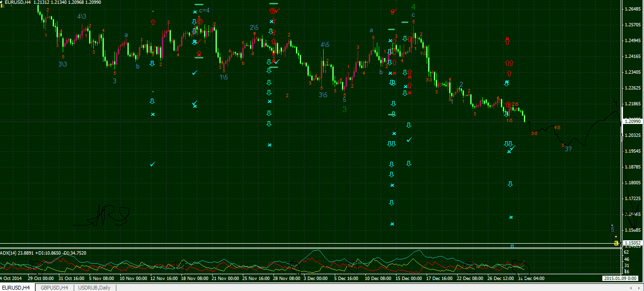The width and height of the screenshot is (644, 291).
Task: Select the large green '4' wave label
Action: click(x=413, y=7)
